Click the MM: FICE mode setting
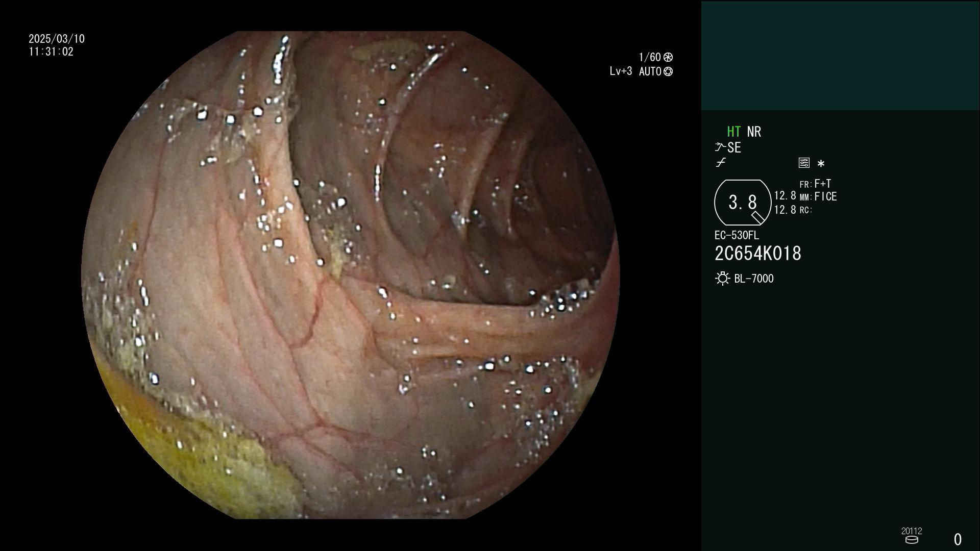Screen dimensions: 980x551 (x=818, y=196)
